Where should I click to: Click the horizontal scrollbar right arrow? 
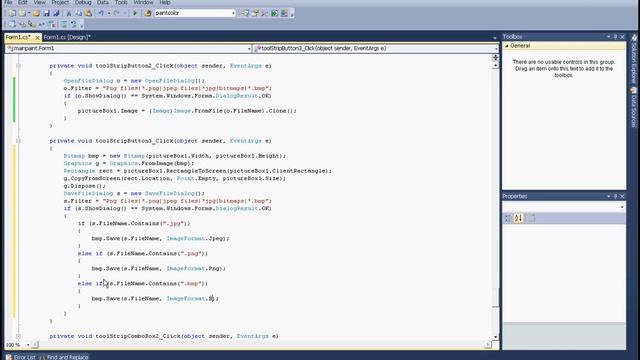point(488,345)
